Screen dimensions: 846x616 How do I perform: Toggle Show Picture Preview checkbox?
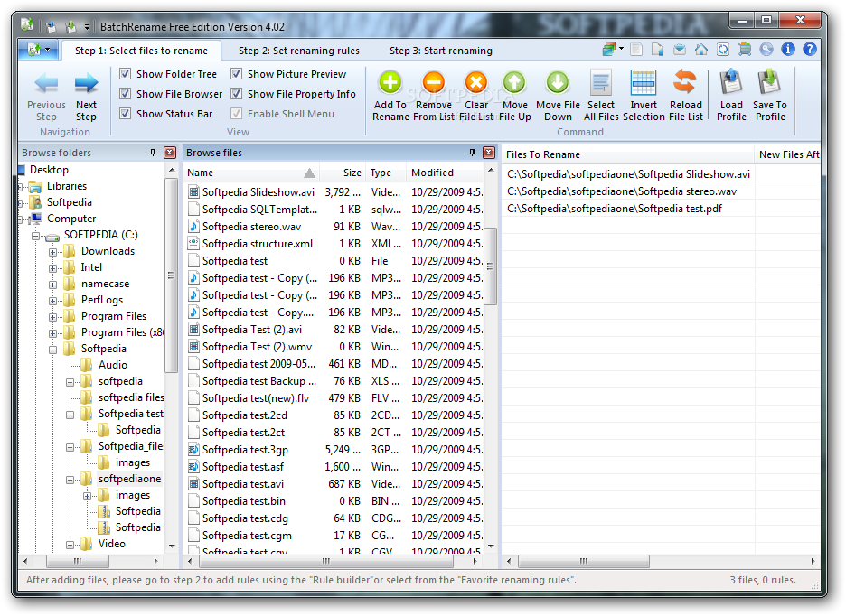click(236, 74)
